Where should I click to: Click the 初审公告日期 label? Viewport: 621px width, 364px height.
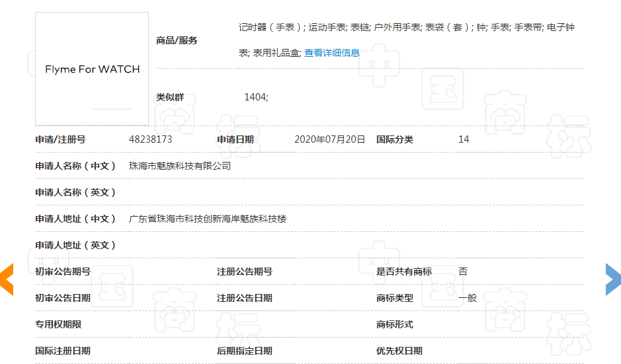coord(63,299)
